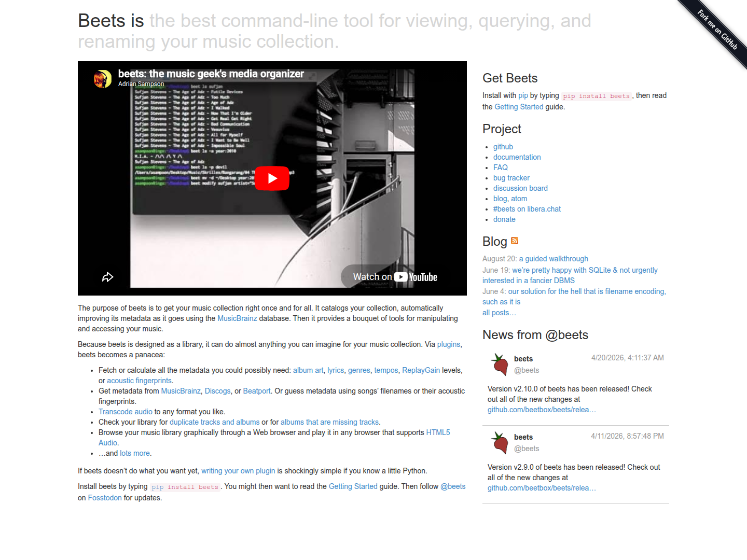Screen dimensions: 747x560
Task: Open the Beatport link
Action: tap(257, 391)
